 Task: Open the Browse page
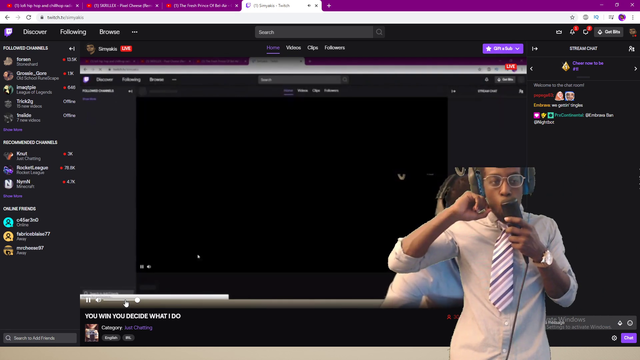109,32
